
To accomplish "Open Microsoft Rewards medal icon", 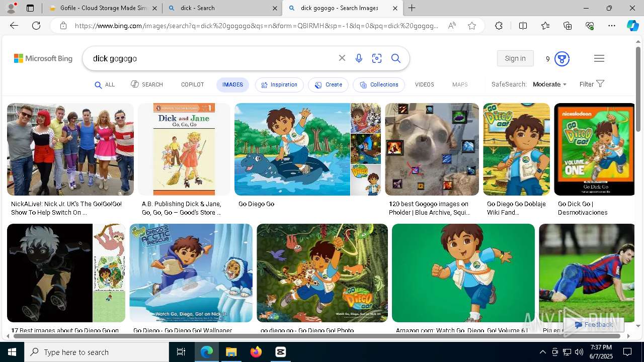I will point(561,59).
